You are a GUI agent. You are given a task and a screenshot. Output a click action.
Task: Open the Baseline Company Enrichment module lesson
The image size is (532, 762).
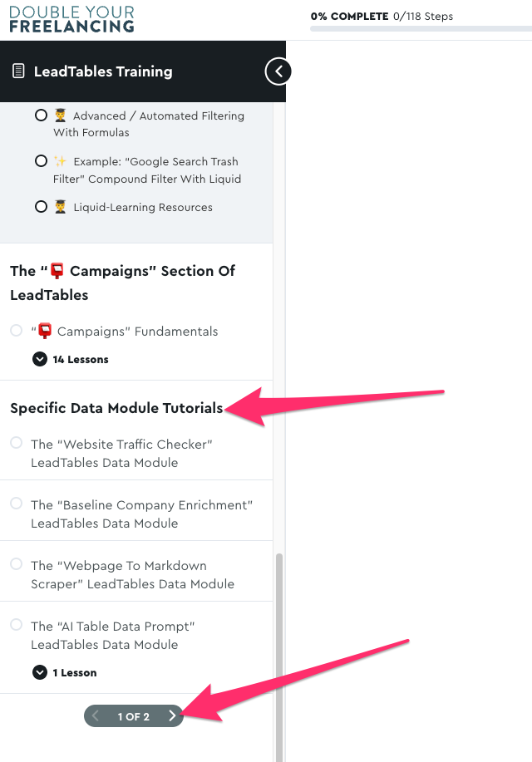tap(141, 514)
